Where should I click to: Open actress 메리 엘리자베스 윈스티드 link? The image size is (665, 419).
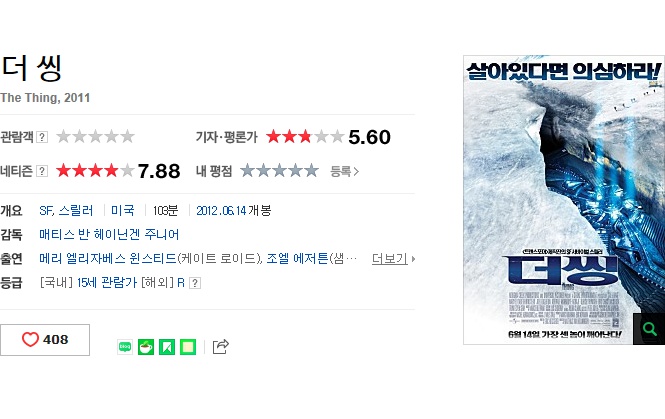[108, 258]
